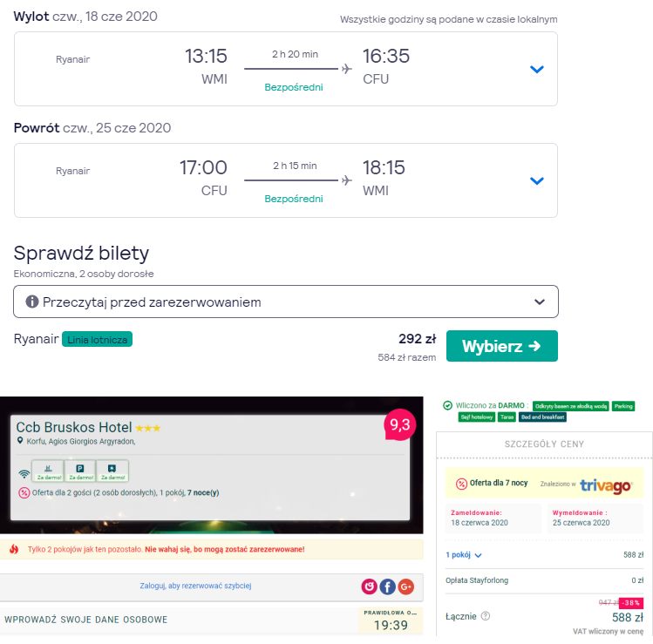Expand the outbound WMI to CFU flight details
653x644 pixels.
(537, 69)
